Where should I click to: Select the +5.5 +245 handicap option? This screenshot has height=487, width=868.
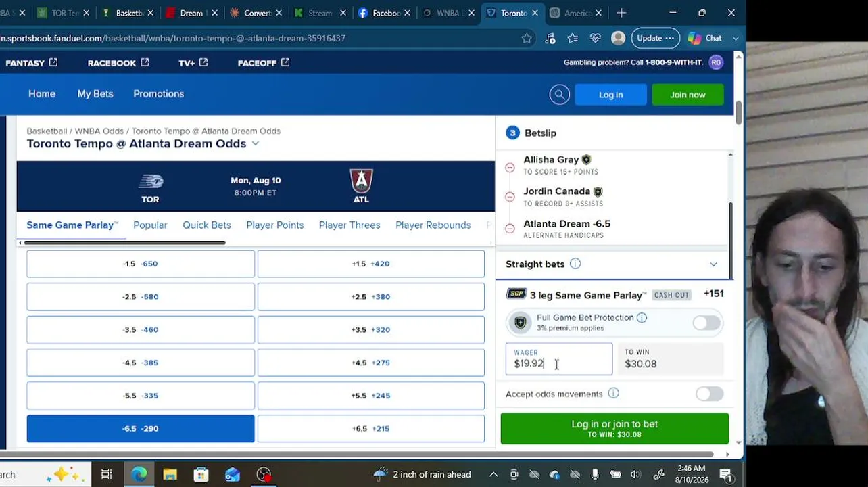pos(371,396)
